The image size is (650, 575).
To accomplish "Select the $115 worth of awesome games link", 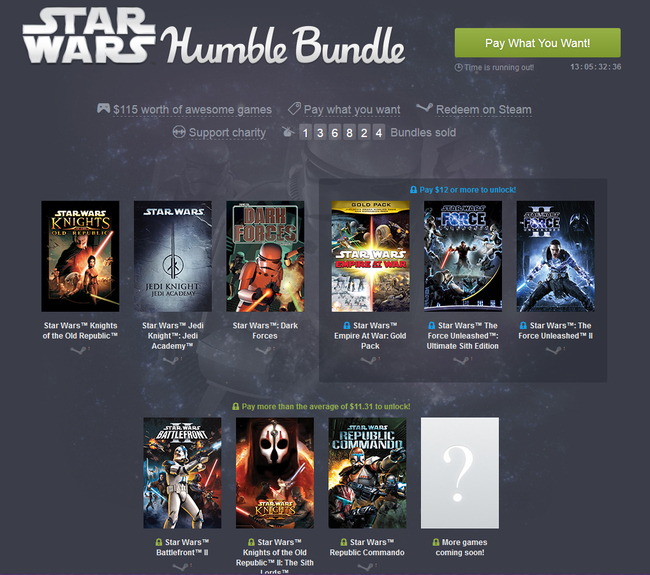I will point(192,110).
